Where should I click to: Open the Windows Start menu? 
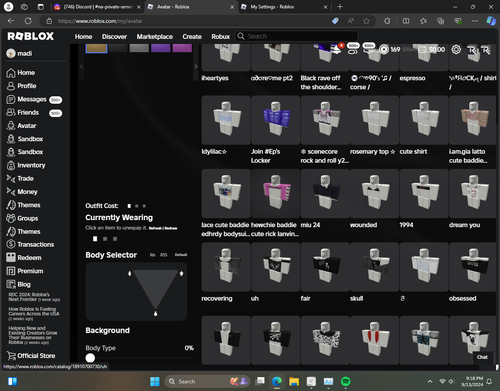click(x=155, y=381)
